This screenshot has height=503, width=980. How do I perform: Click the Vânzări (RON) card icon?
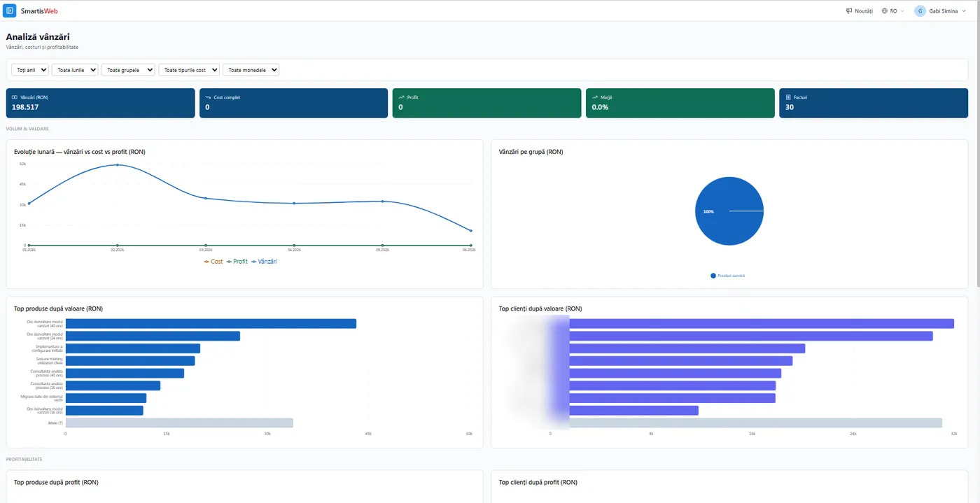[x=15, y=97]
